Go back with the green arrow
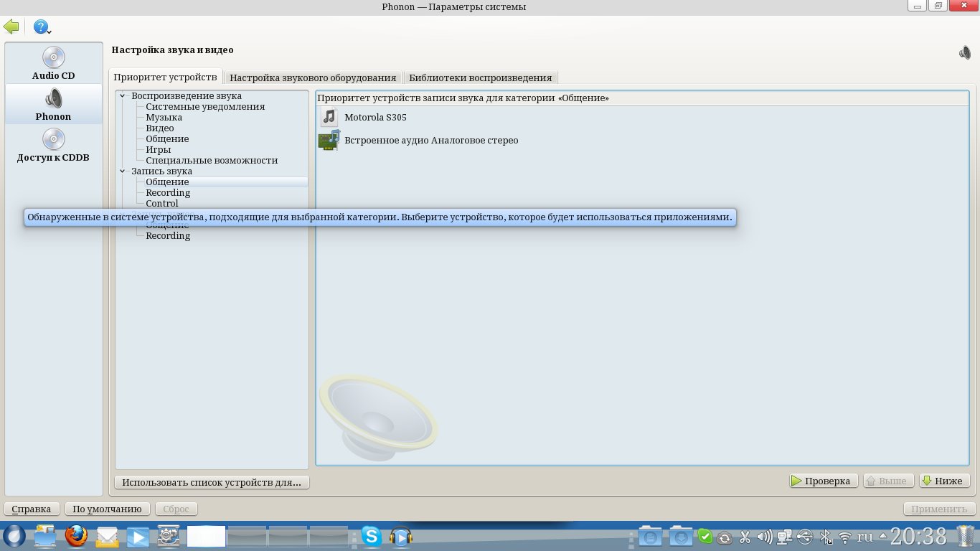 point(11,27)
